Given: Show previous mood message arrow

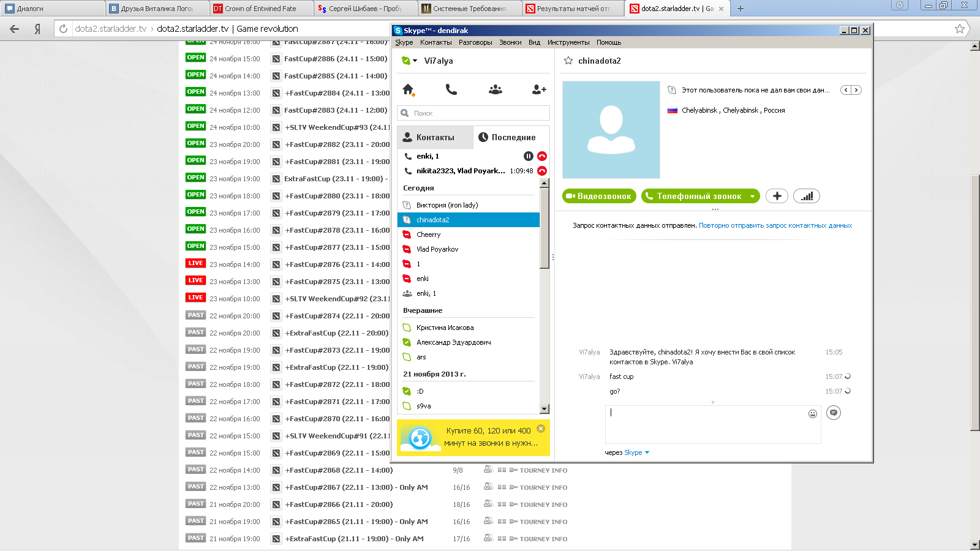Looking at the screenshot, I should 846,90.
